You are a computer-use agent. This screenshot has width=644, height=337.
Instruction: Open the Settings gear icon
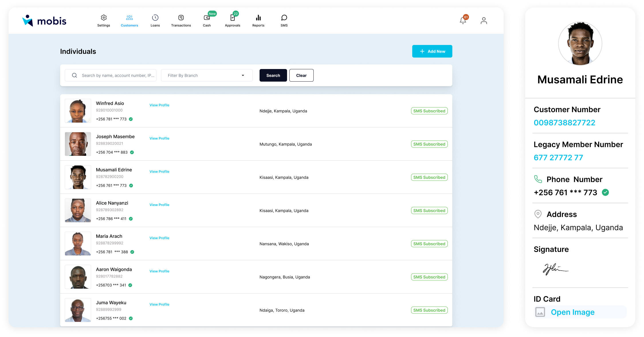tap(104, 18)
